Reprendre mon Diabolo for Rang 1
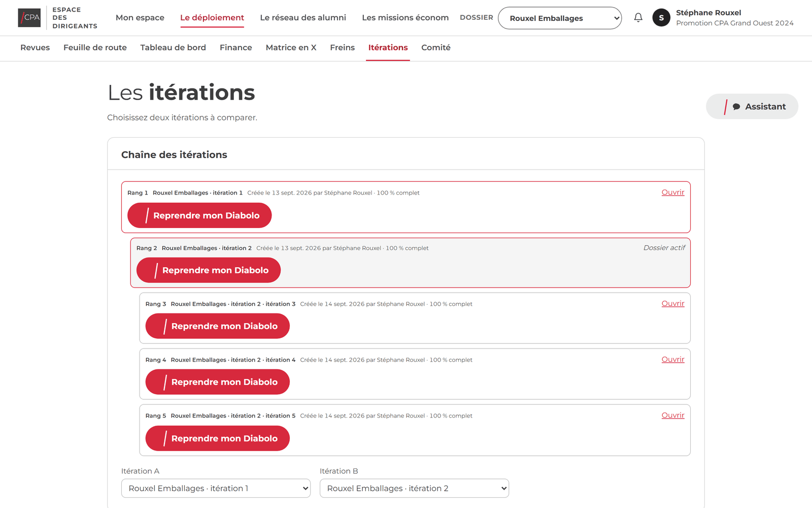The height and width of the screenshot is (508, 812). click(199, 215)
